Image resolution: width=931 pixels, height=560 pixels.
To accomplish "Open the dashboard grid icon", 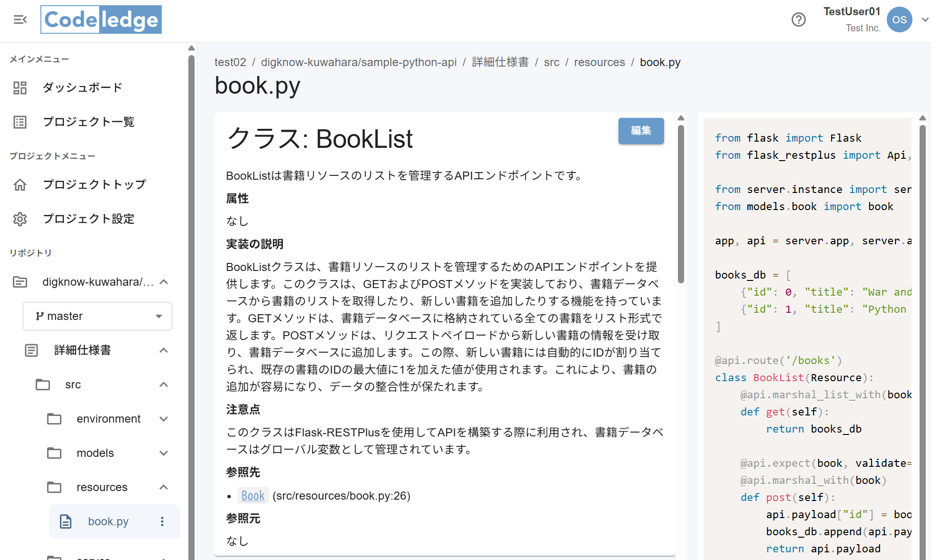I will tap(20, 88).
